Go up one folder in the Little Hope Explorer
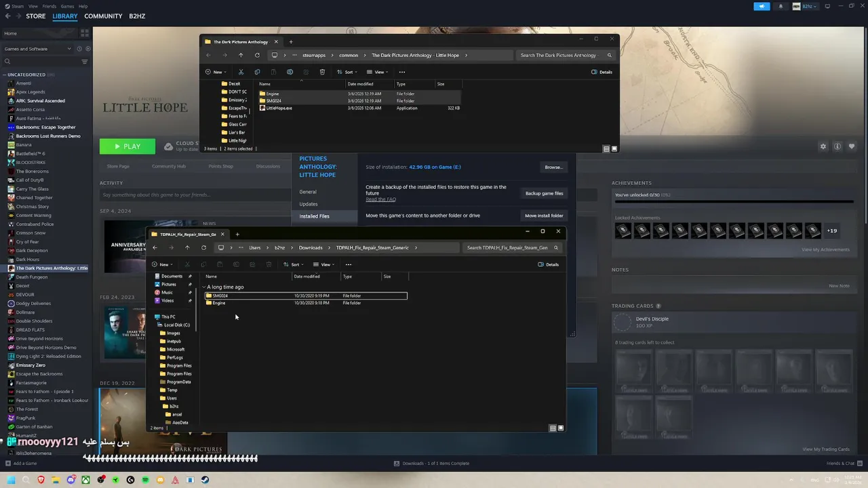Screen dimensions: 868x488 (x=241, y=55)
